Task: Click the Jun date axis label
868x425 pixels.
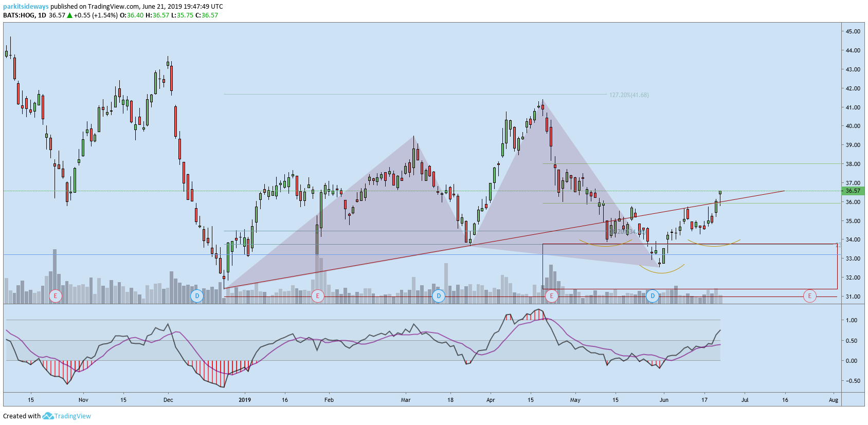Action: [x=664, y=400]
